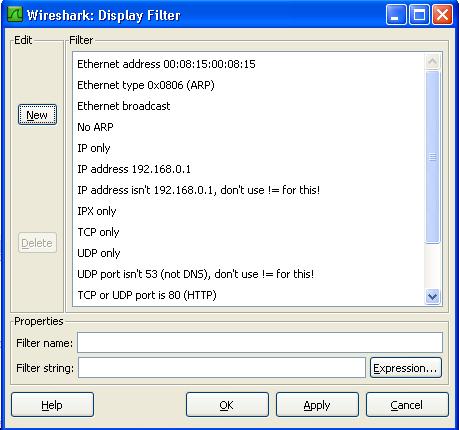Focus the Filter string text field
459x430 pixels.
click(x=222, y=368)
